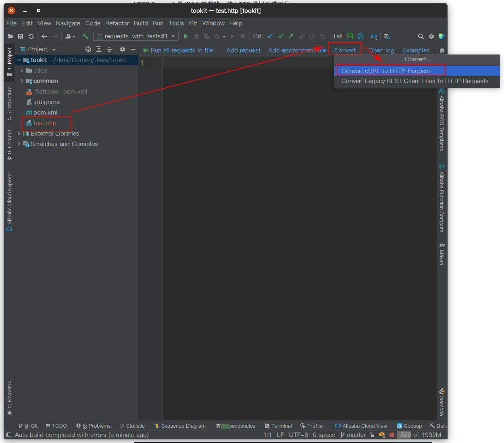Click the Synchronize/reload icon in toolbar
Viewport: 504px width, 443px height.
click(x=31, y=36)
